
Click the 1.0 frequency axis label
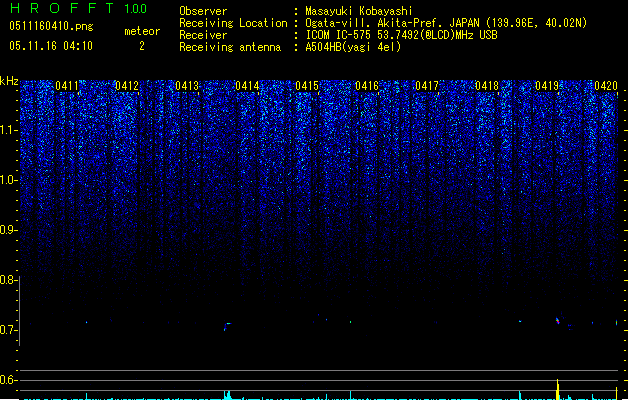tap(9, 181)
